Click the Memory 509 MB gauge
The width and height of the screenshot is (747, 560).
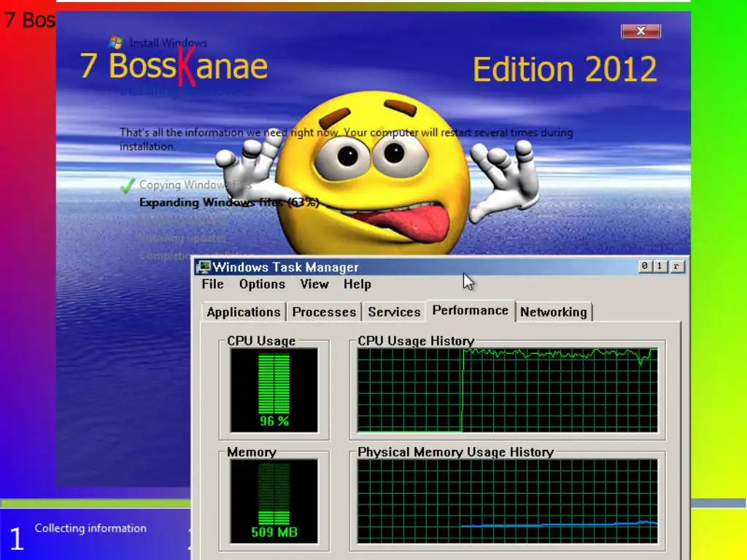(x=274, y=501)
